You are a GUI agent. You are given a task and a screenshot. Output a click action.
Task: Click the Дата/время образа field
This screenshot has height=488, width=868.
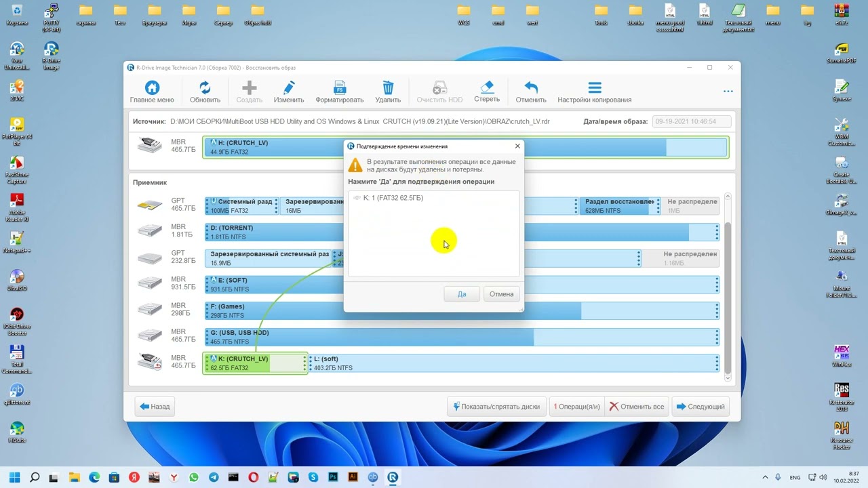(692, 121)
